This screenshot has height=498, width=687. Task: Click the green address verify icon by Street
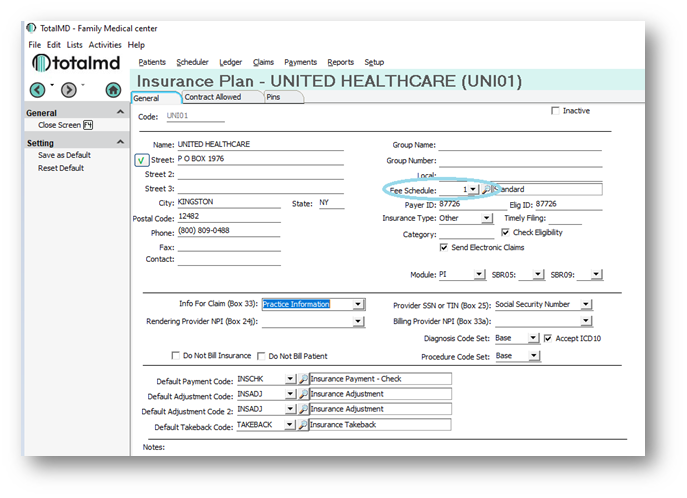click(x=140, y=159)
